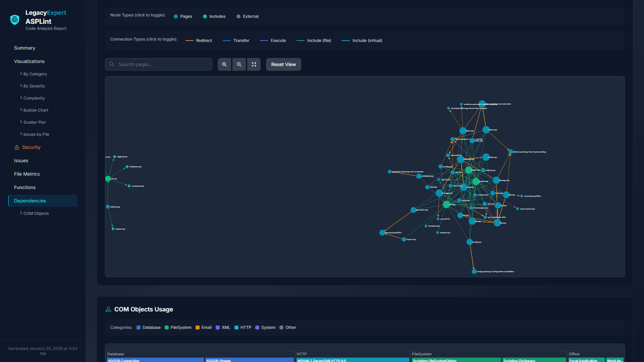The image size is (644, 362).
Task: Click the zoom in magnifier icon
Action: coord(224,64)
